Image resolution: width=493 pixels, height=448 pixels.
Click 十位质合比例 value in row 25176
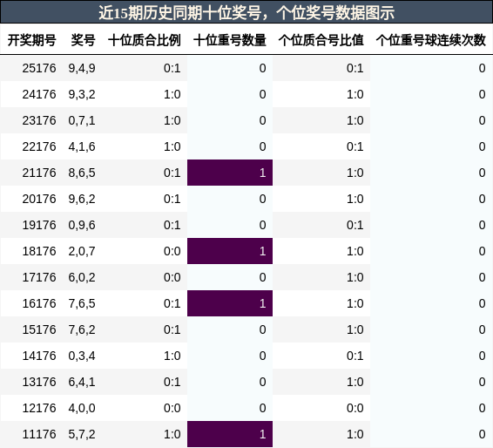point(172,68)
